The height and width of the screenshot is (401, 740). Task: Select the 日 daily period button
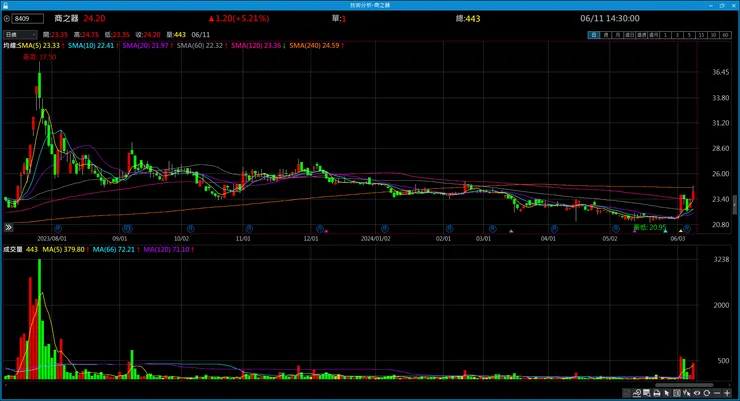tap(593, 35)
